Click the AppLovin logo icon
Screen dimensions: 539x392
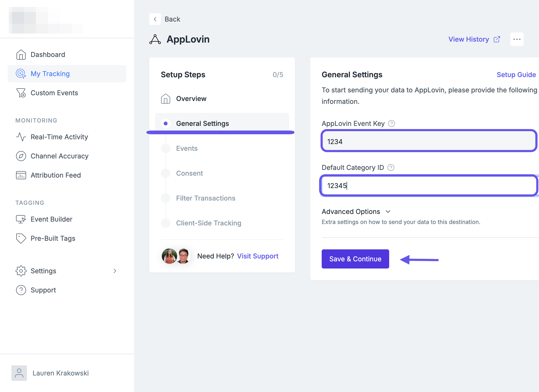tap(155, 39)
